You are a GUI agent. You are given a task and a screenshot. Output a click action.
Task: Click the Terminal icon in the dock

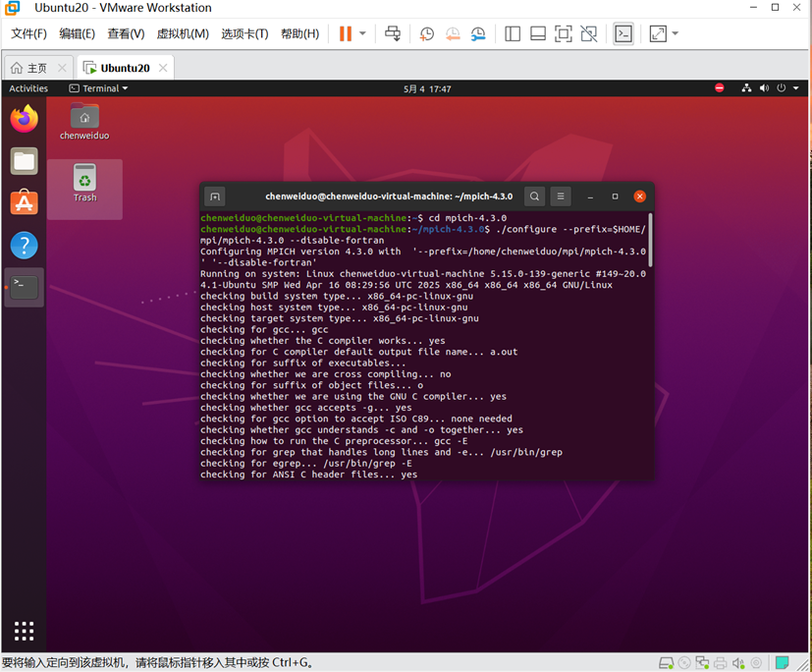pyautogui.click(x=24, y=287)
